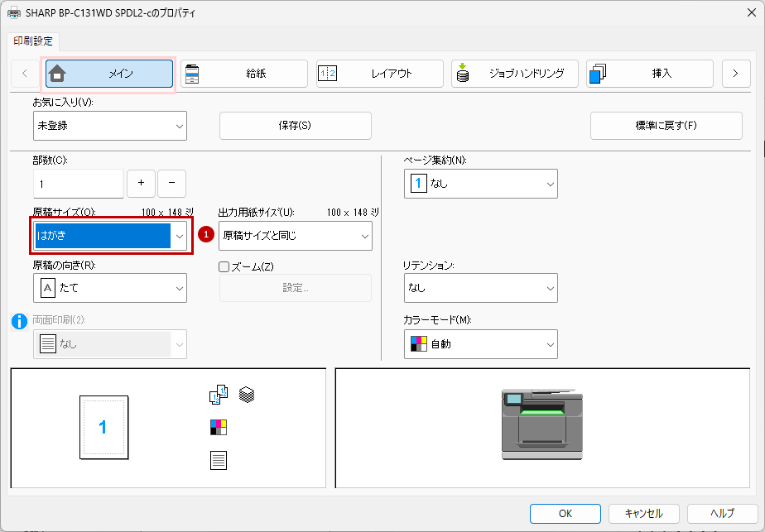Viewport: 765px width, 532px height.
Task: Switch to the ジョブハンドリング tab
Action: click(x=514, y=74)
